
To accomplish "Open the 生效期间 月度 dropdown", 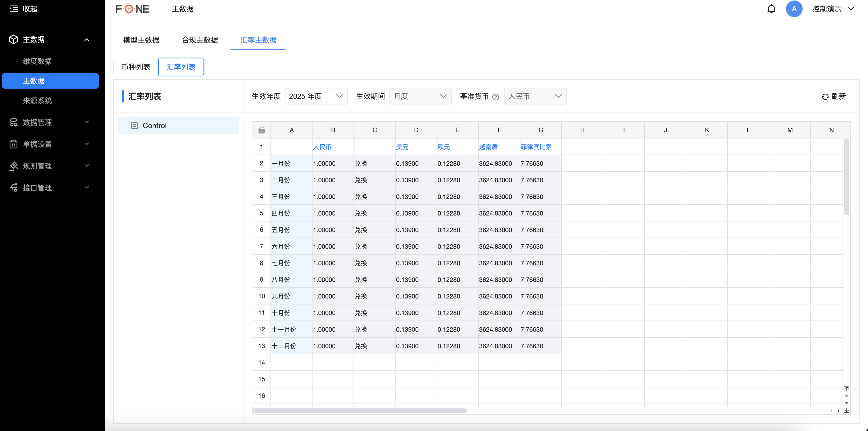I will 420,96.
